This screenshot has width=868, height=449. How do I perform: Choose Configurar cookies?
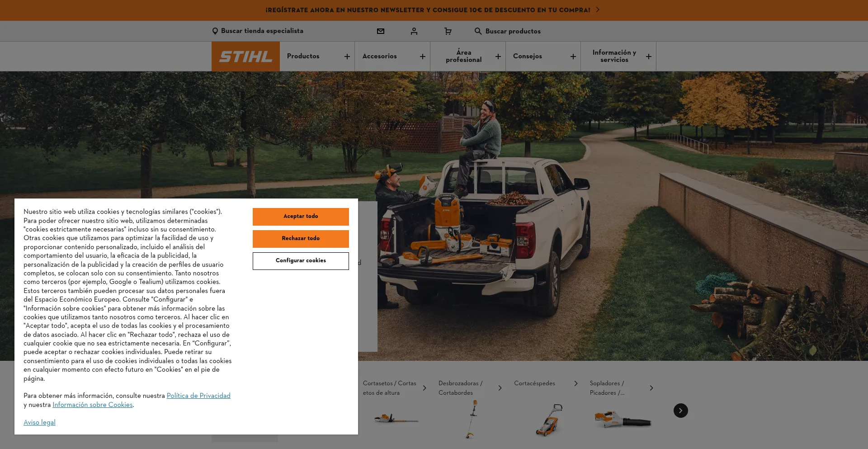[301, 261]
